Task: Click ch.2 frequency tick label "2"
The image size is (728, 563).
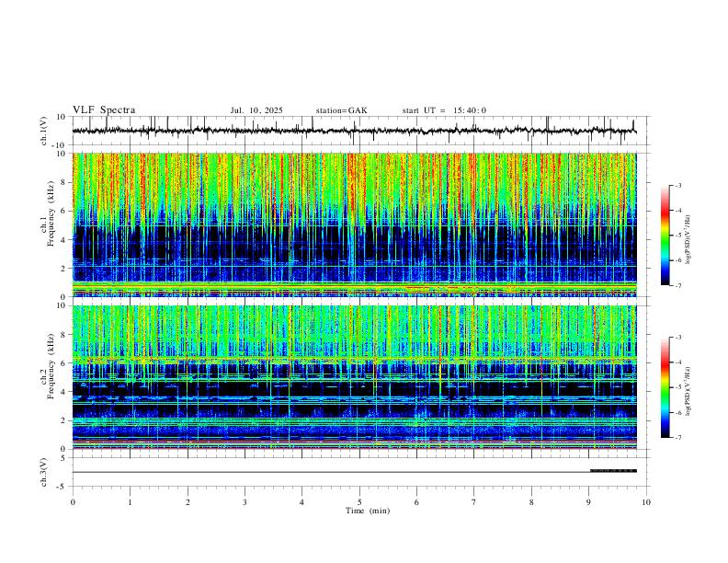Action: (64, 420)
